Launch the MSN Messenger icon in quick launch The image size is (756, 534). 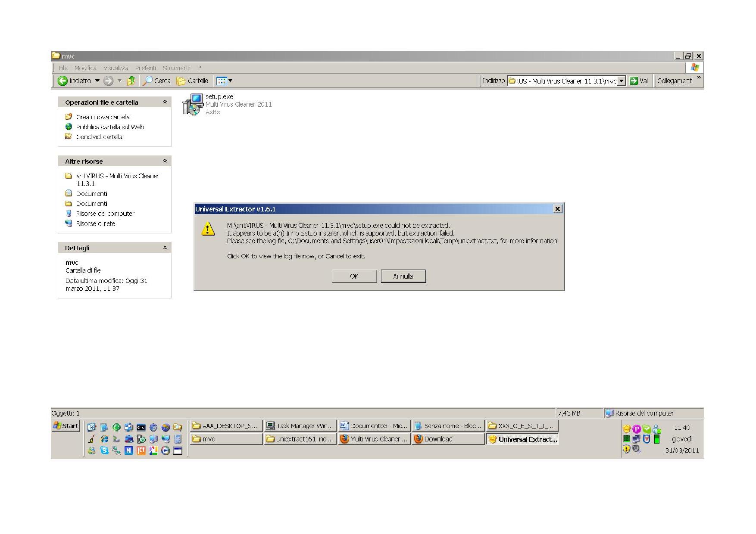91,450
